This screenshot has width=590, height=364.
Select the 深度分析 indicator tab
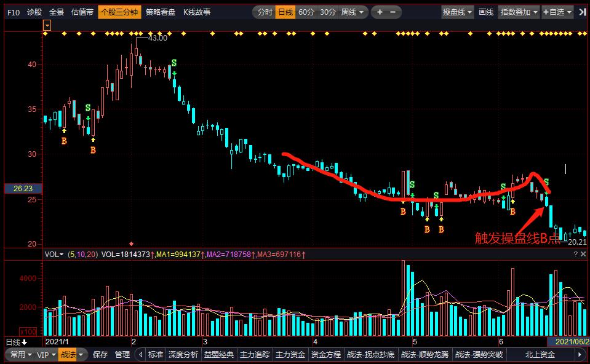[183, 354]
